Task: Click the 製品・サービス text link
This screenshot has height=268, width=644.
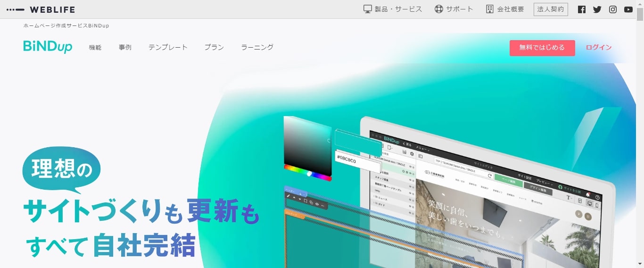Action: (398, 9)
